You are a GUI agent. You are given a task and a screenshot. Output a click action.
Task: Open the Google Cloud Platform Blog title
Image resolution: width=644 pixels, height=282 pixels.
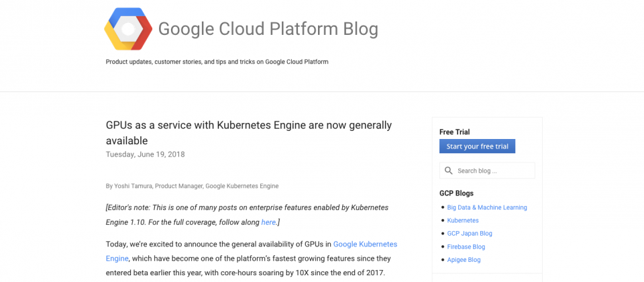point(268,29)
